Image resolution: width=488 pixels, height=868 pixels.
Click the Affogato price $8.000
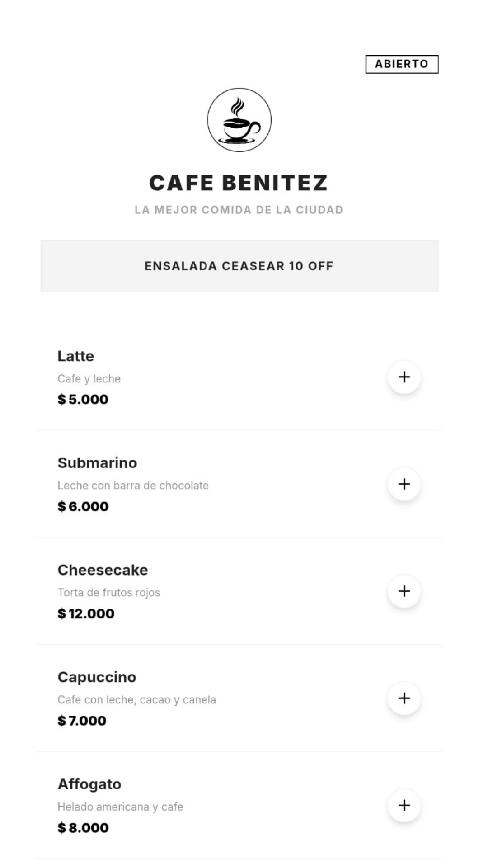(83, 828)
